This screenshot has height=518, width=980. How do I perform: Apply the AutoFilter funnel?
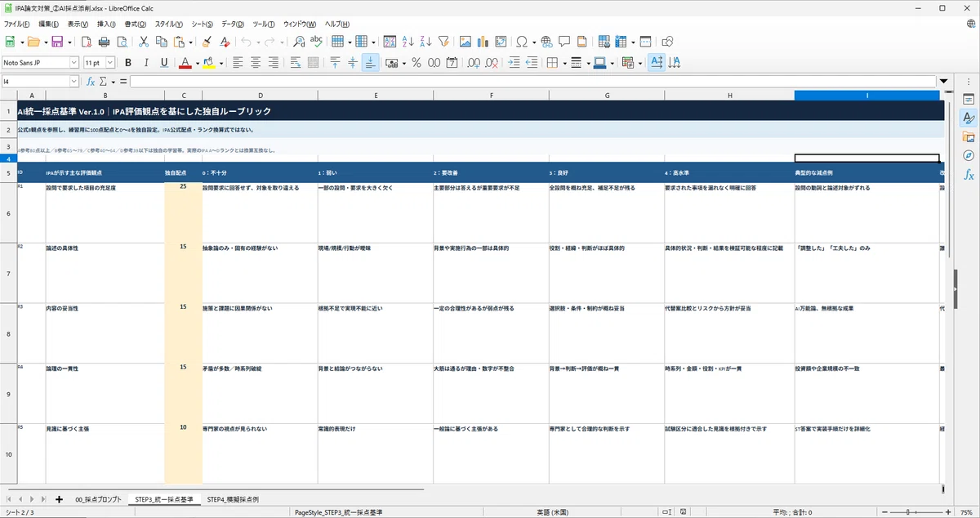(x=443, y=42)
